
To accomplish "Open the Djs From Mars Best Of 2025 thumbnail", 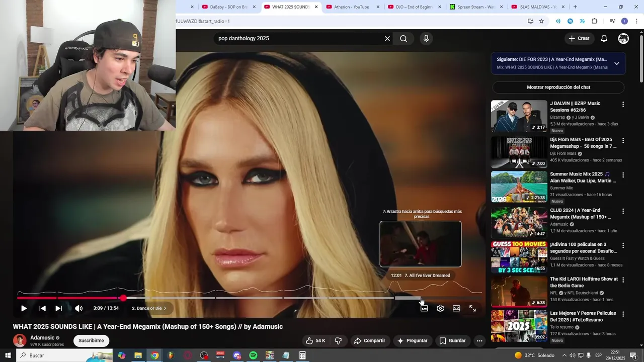I will pyautogui.click(x=519, y=152).
